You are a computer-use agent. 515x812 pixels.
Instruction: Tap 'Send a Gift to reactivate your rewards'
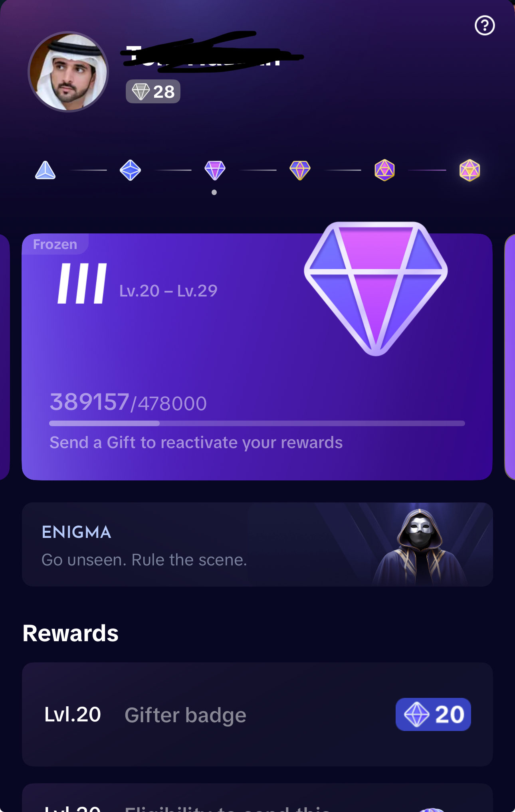click(x=196, y=443)
